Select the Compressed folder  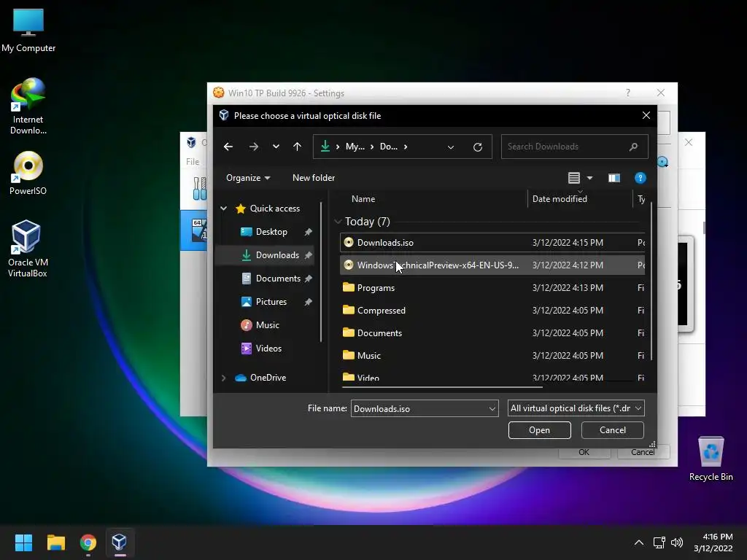point(492,311)
